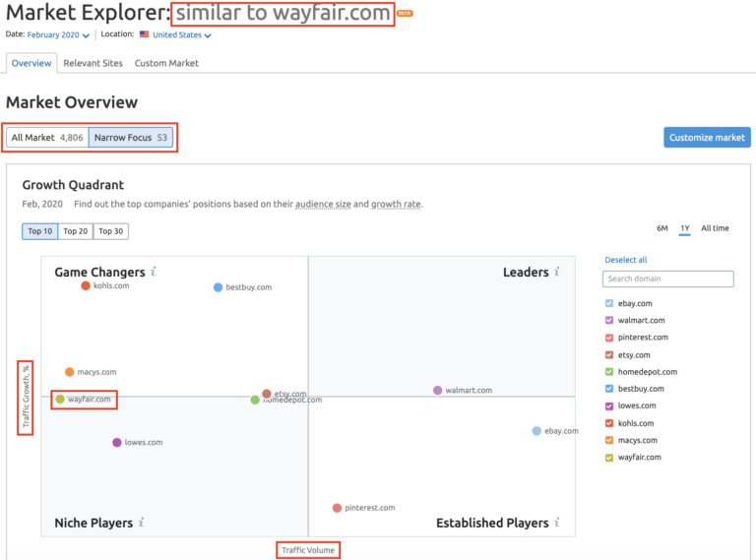Click the walmart.com dot in the quadrant
This screenshot has height=560, width=756.
point(437,391)
